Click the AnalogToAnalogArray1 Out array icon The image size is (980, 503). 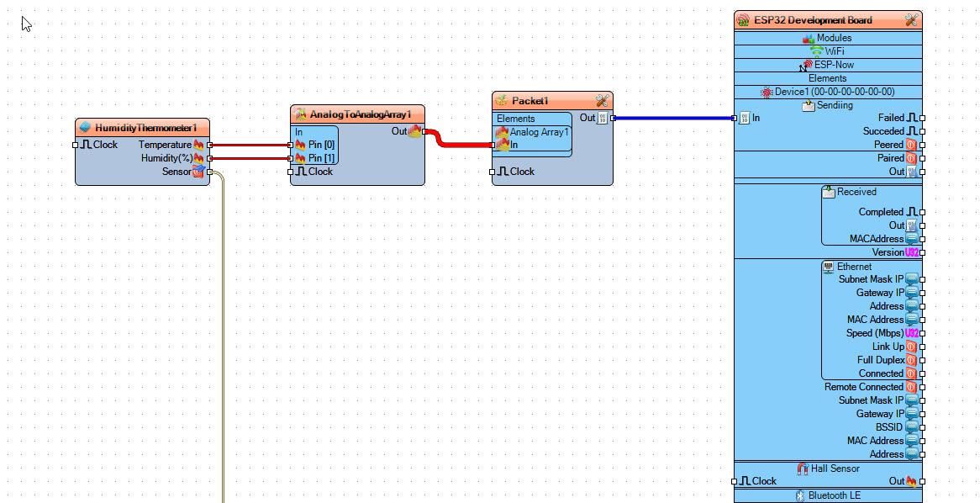(x=415, y=131)
